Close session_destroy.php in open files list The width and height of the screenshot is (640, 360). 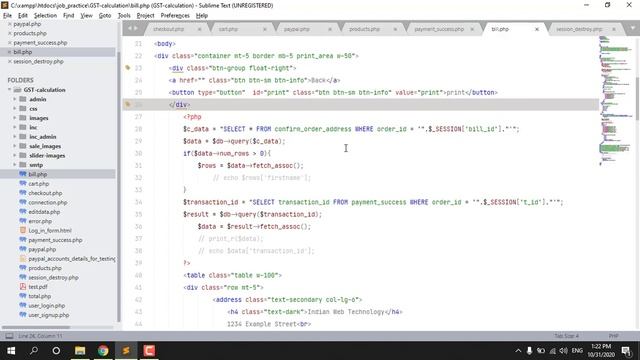tap(10, 62)
